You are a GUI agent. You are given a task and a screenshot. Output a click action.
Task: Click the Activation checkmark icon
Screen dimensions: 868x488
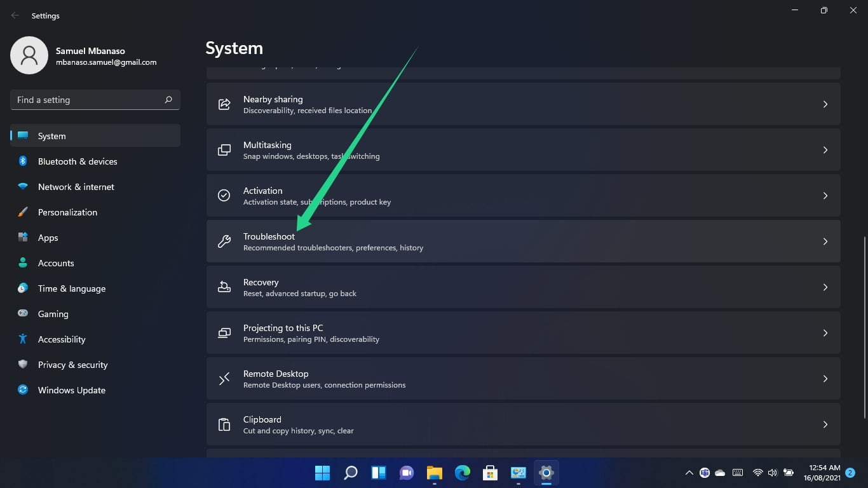[224, 195]
